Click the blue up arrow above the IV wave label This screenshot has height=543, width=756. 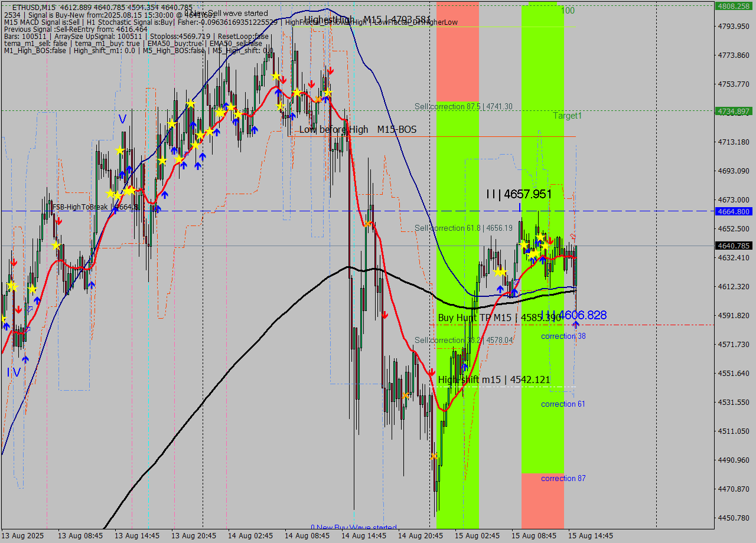coord(25,358)
